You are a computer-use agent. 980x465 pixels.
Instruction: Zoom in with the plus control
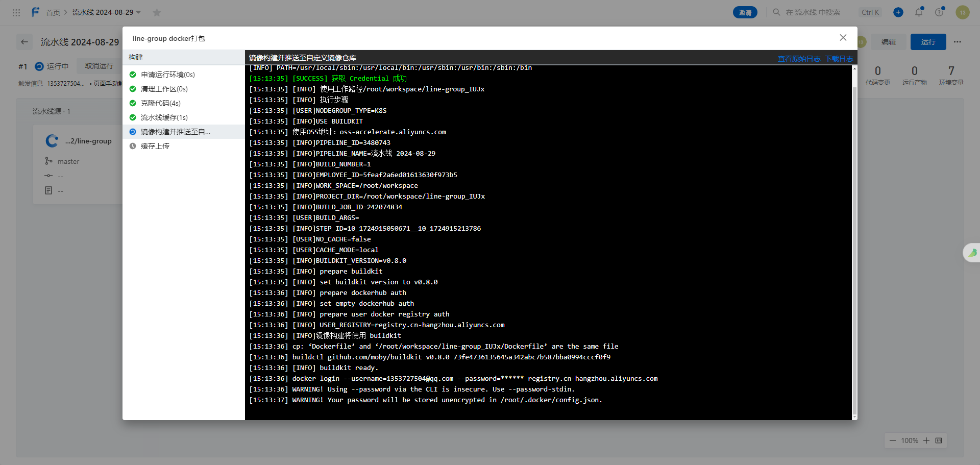[926, 440]
